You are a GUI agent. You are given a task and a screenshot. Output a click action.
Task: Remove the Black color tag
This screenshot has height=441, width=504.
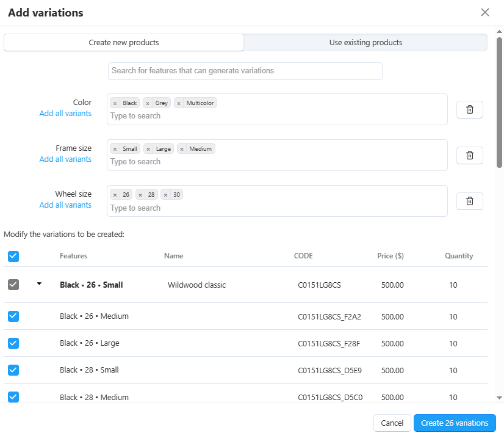(x=115, y=103)
